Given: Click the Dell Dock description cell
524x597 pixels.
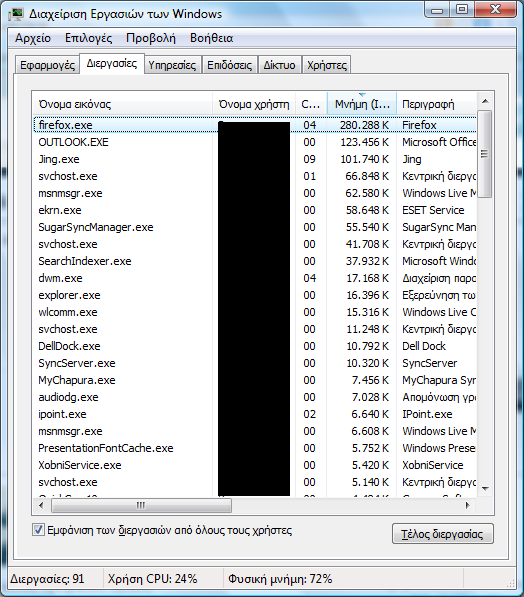Looking at the screenshot, I should pyautogui.click(x=424, y=346).
